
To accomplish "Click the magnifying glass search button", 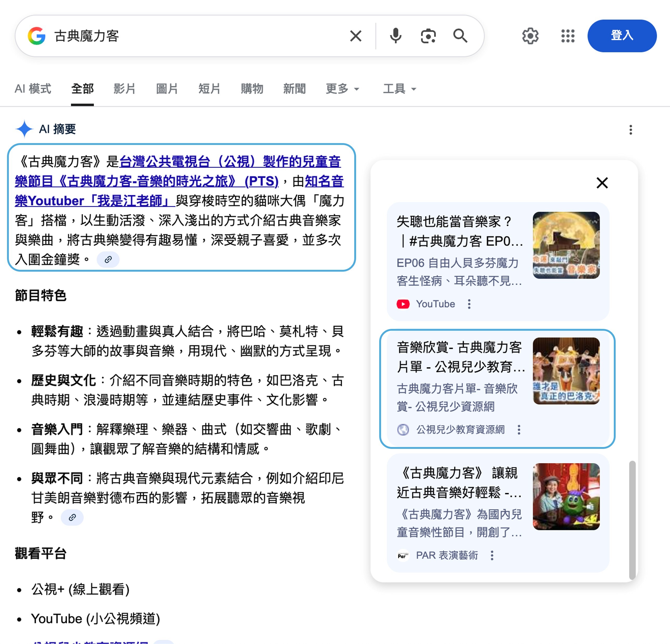I will tap(460, 36).
